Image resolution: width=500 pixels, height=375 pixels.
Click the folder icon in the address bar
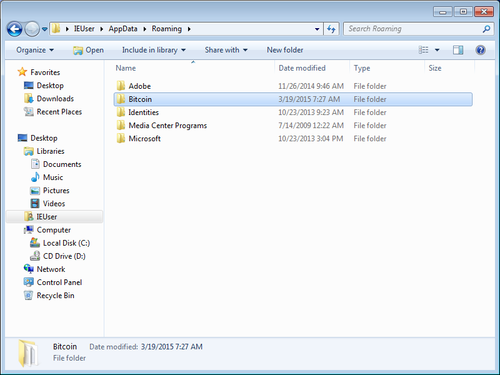[56, 29]
